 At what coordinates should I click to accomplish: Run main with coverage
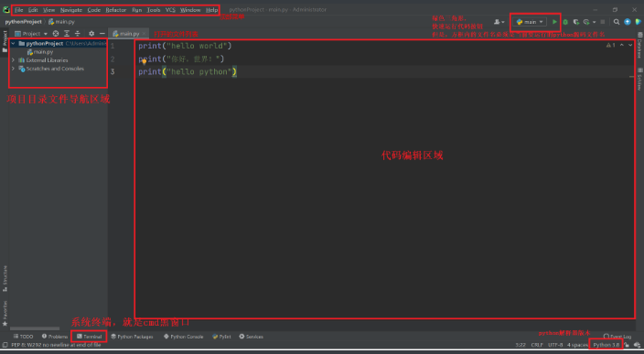tap(576, 22)
